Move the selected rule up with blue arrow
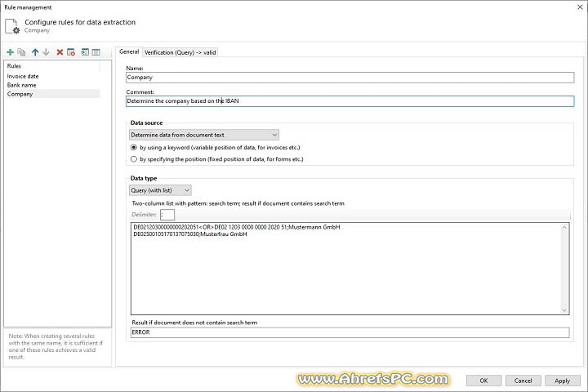 coord(35,52)
